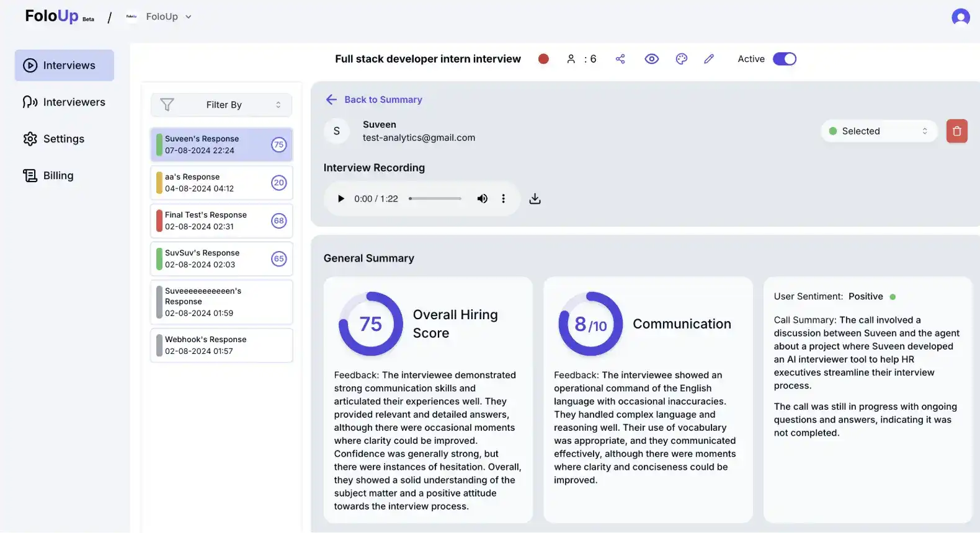This screenshot has height=533, width=980.
Task: Open aa's Response from the list
Action: click(221, 183)
